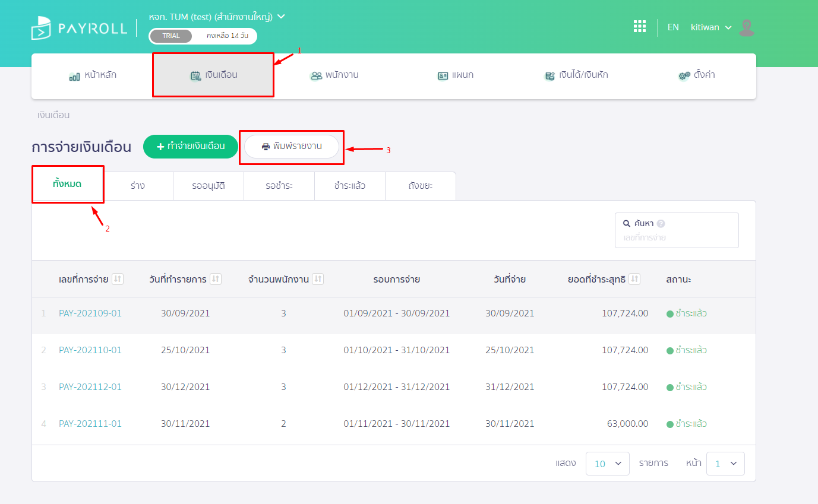Switch to the ร่าง tab

click(138, 186)
